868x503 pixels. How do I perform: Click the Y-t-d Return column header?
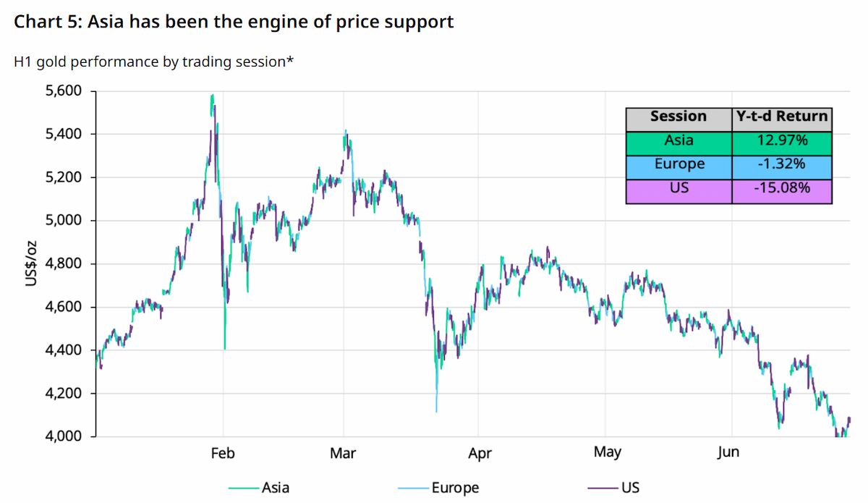coord(782,117)
